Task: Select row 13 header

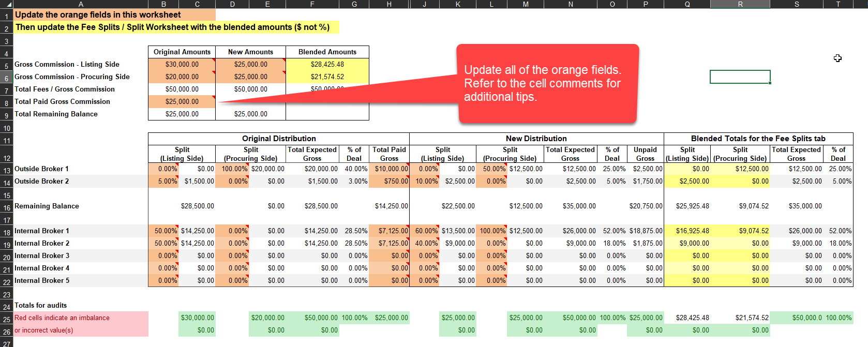Action: [x=6, y=170]
